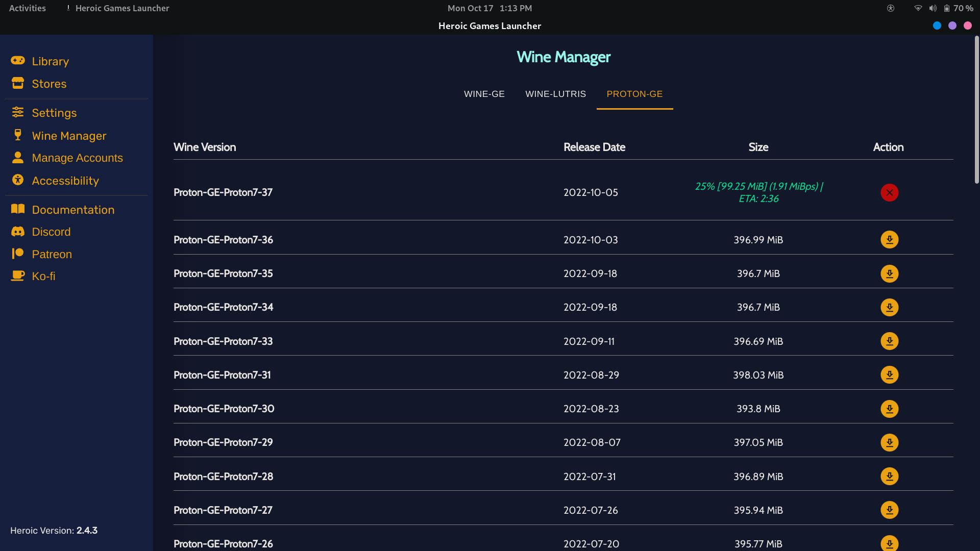The image size is (980, 551).
Task: Click the Stores shop icon
Action: point(18,83)
